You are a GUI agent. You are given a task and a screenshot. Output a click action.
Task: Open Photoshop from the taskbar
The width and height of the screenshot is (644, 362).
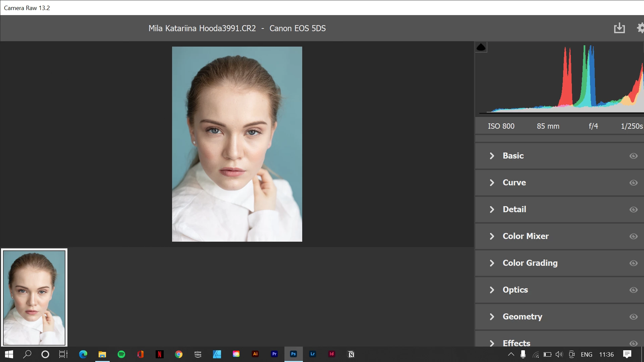point(293,354)
